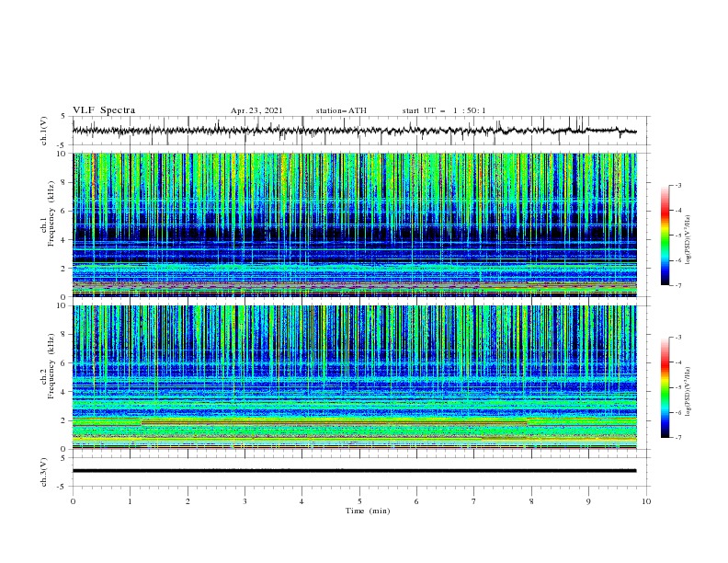The image size is (728, 563).
Task: Click the ch.1 colorbar "log(PSD)(V²/Hz)" label
Action: point(688,240)
